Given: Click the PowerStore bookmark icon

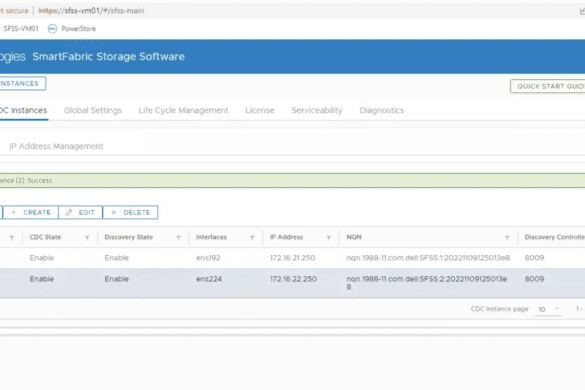Looking at the screenshot, I should 52,29.
